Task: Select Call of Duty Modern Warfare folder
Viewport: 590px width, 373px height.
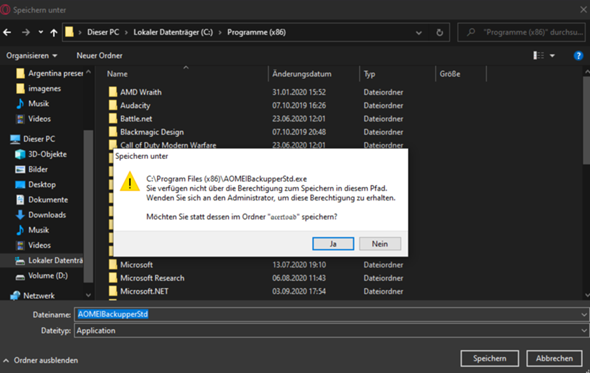Action: pos(168,145)
